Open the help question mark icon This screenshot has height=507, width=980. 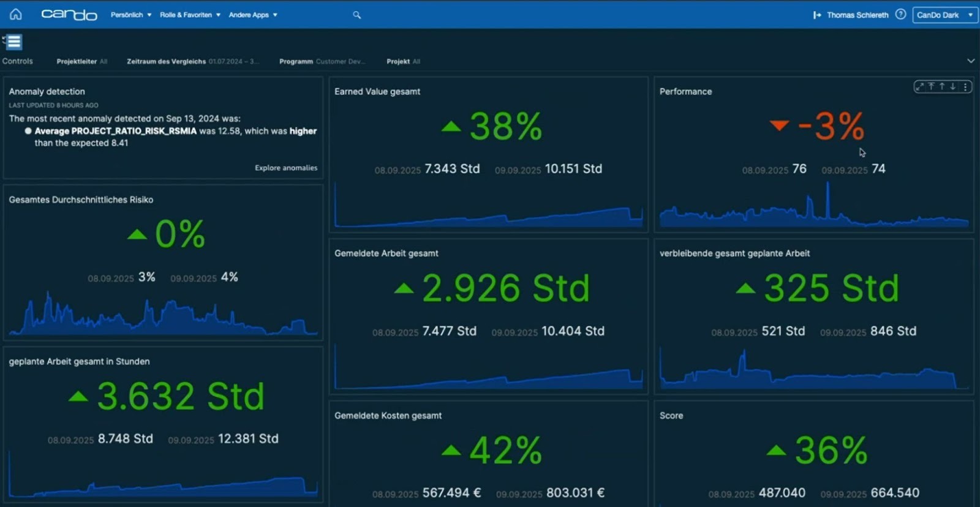(900, 14)
